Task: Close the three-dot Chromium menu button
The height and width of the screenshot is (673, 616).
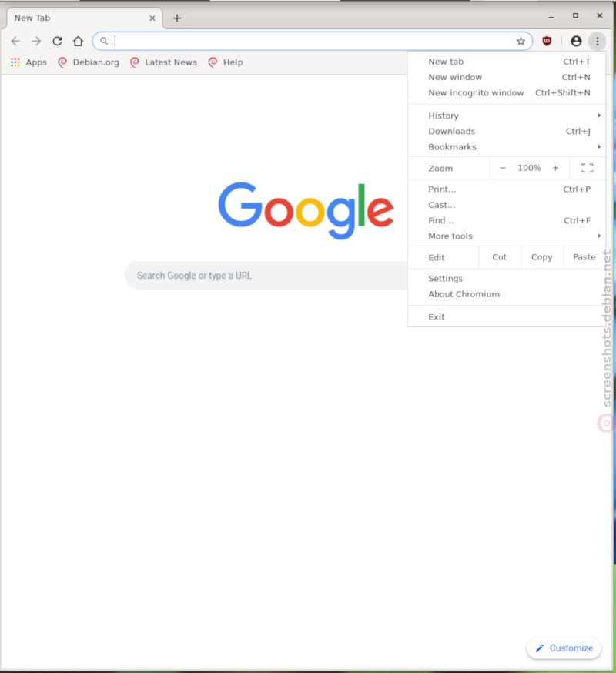Action: pyautogui.click(x=597, y=42)
